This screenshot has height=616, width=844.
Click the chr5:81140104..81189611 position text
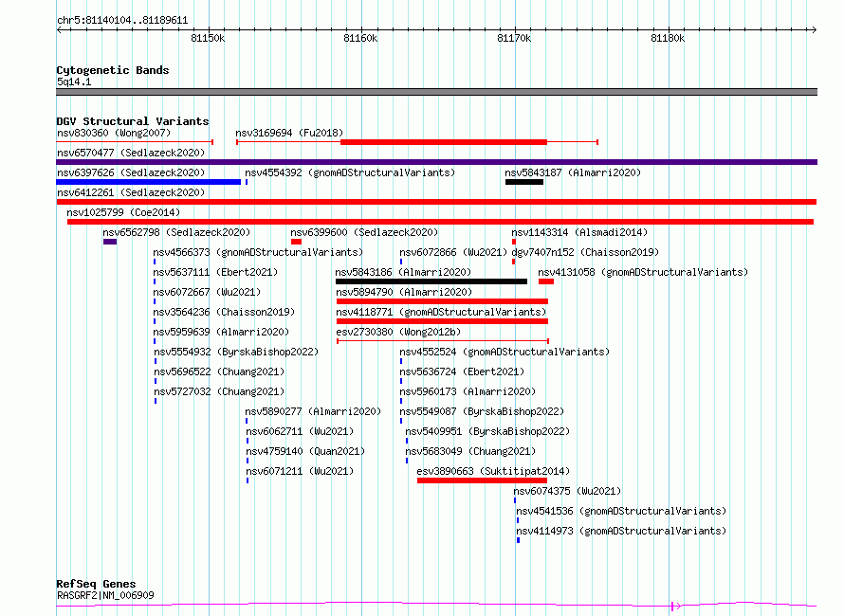(x=122, y=21)
